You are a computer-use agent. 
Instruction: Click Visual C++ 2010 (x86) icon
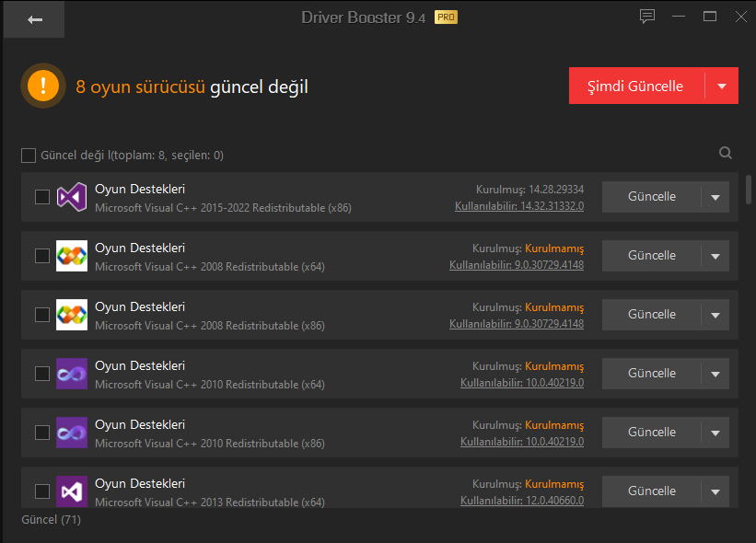[x=71, y=433]
